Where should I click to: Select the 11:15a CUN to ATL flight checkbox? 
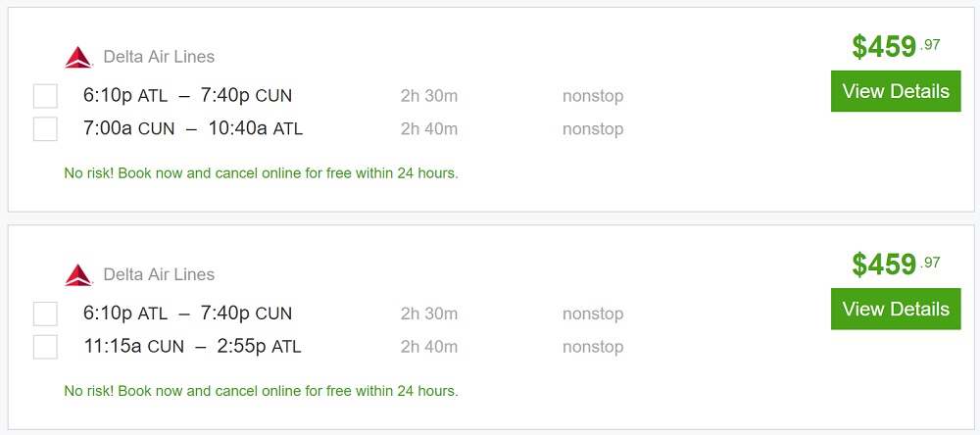coord(45,347)
